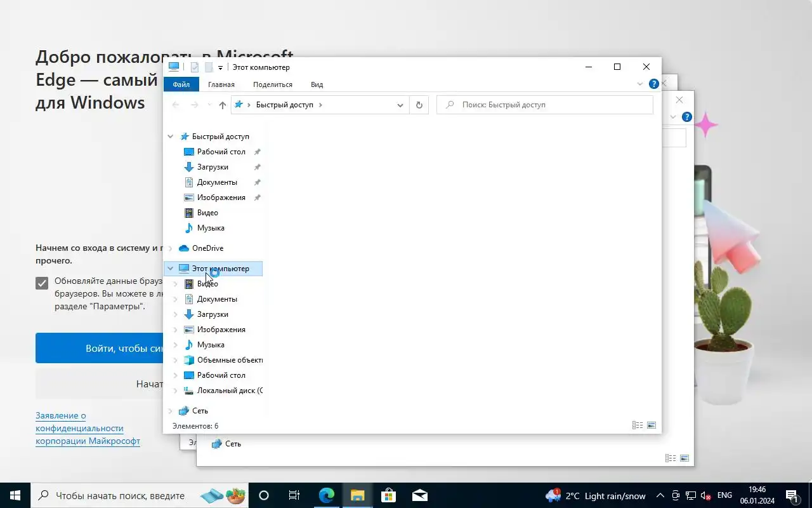
Task: Expand the ribbon with the chevron
Action: (x=639, y=84)
